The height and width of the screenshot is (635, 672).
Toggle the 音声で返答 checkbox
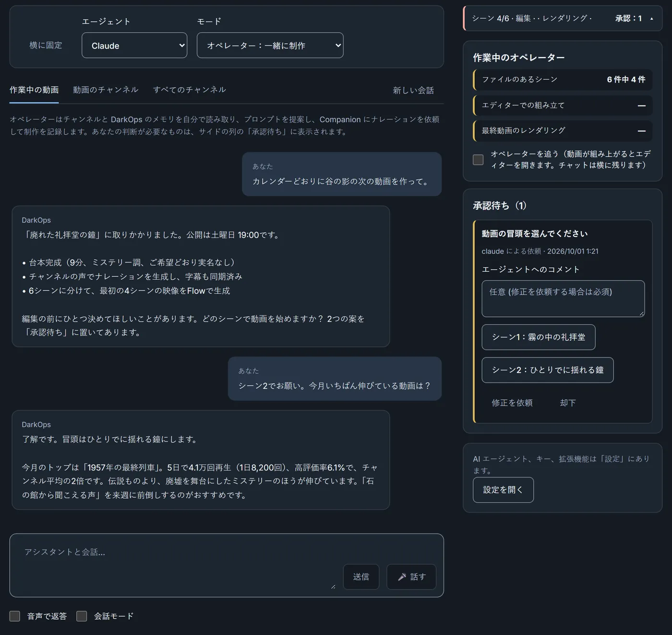(15, 616)
